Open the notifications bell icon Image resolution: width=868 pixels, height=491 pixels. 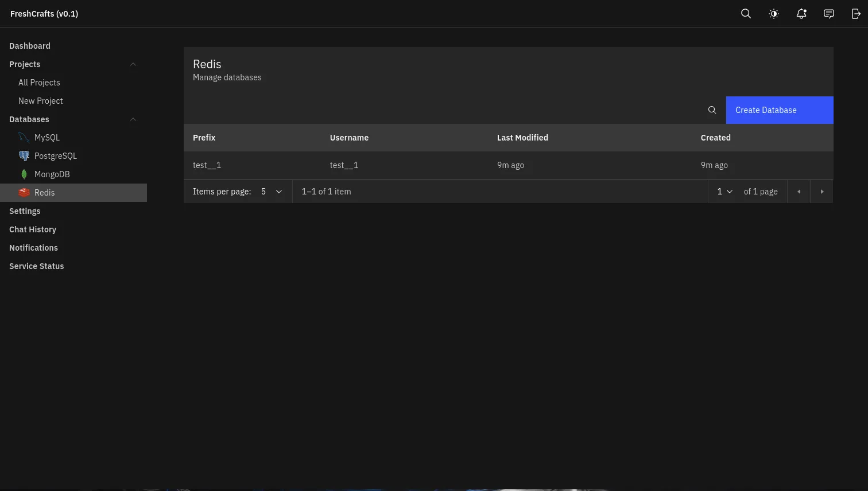pyautogui.click(x=801, y=14)
